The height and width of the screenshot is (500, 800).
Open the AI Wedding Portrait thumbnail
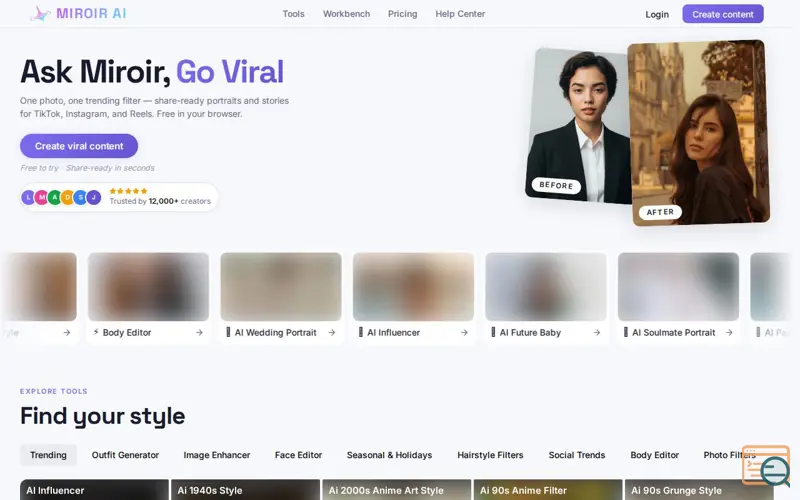(281, 287)
